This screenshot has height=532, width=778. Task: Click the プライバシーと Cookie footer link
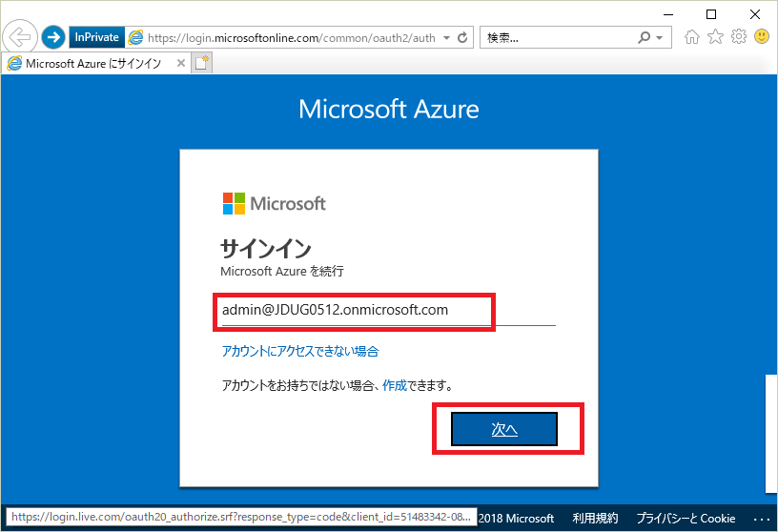[686, 518]
